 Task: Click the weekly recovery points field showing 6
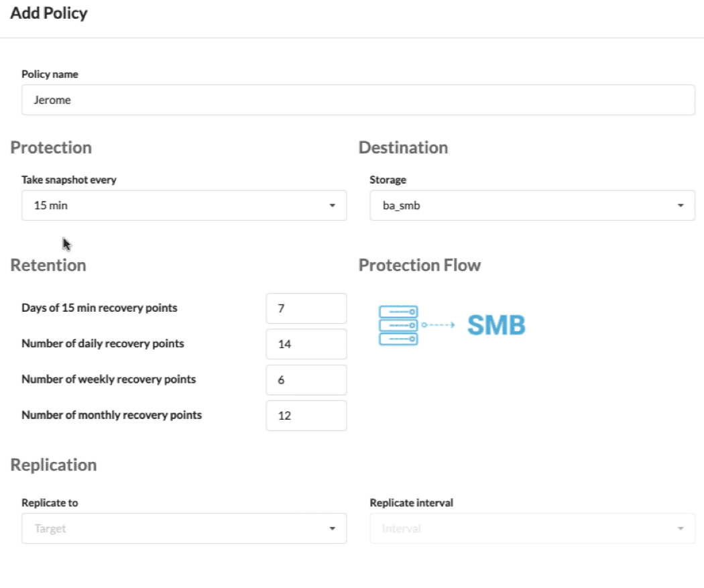[306, 379]
